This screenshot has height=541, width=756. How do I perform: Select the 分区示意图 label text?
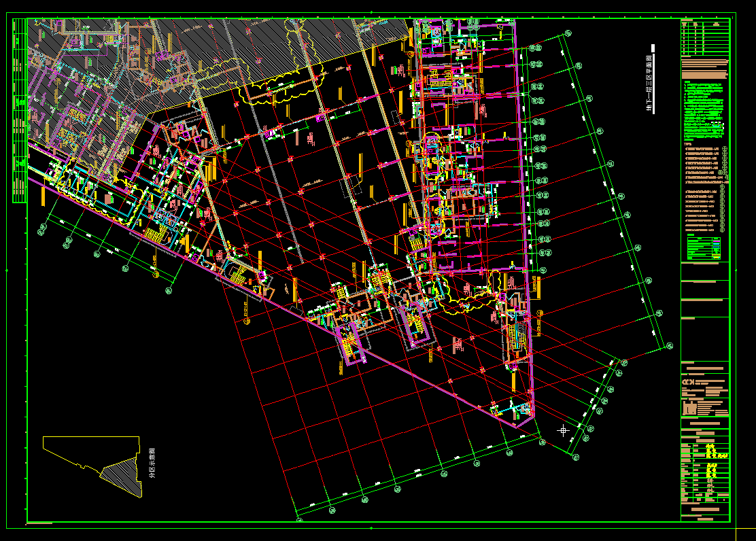coord(151,463)
